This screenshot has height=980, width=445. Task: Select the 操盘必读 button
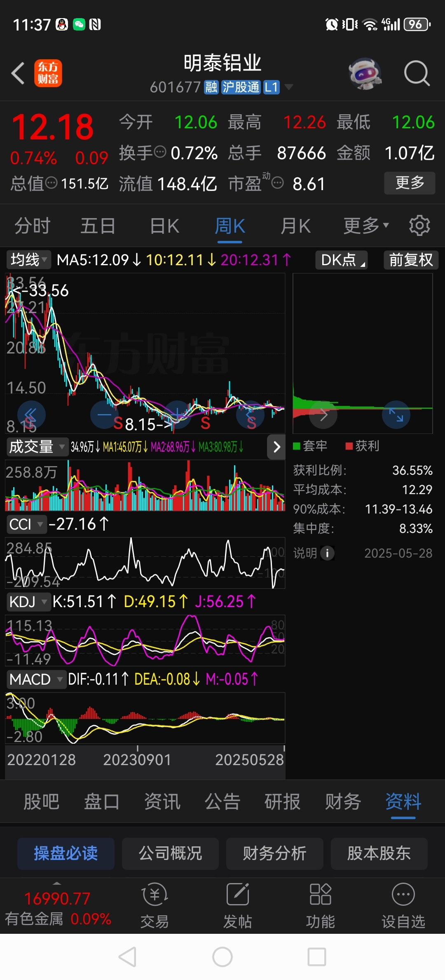(x=66, y=853)
